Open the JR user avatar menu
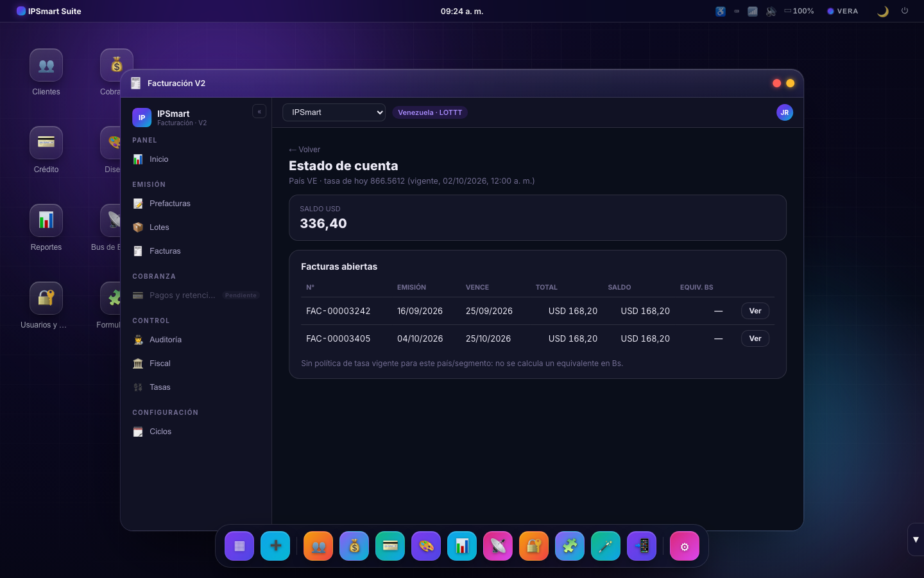Viewport: 924px width, 578px height. (785, 112)
